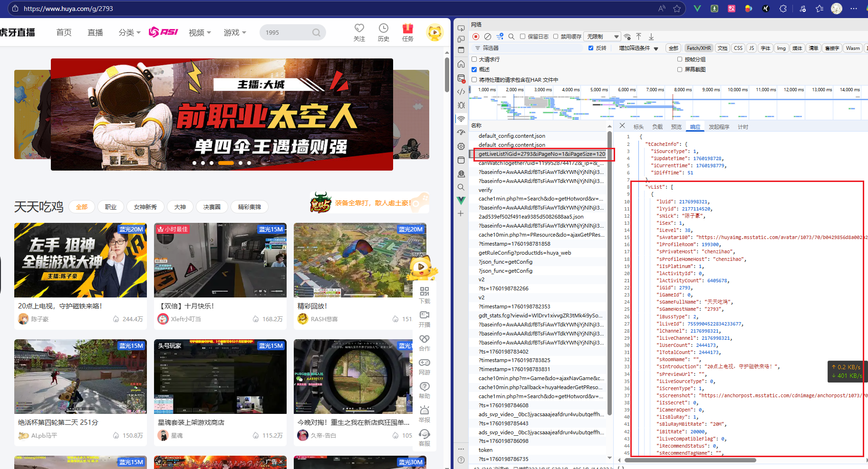
Task: Expand the 分类 menu in Huya nav
Action: click(x=130, y=32)
